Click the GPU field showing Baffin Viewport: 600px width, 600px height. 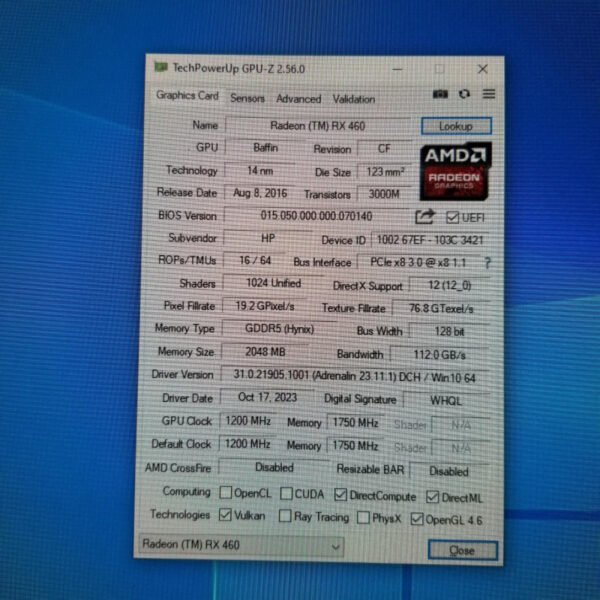[265, 148]
